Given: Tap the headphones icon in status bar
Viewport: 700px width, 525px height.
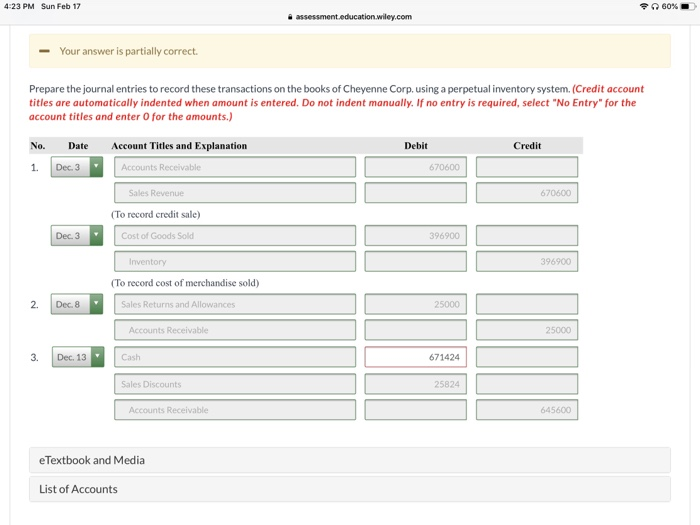Looking at the screenshot, I should (655, 6).
